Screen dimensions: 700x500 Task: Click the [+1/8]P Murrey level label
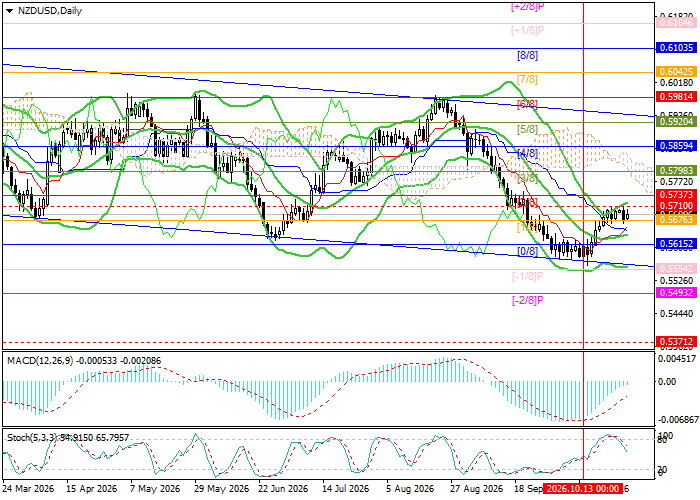[x=528, y=31]
